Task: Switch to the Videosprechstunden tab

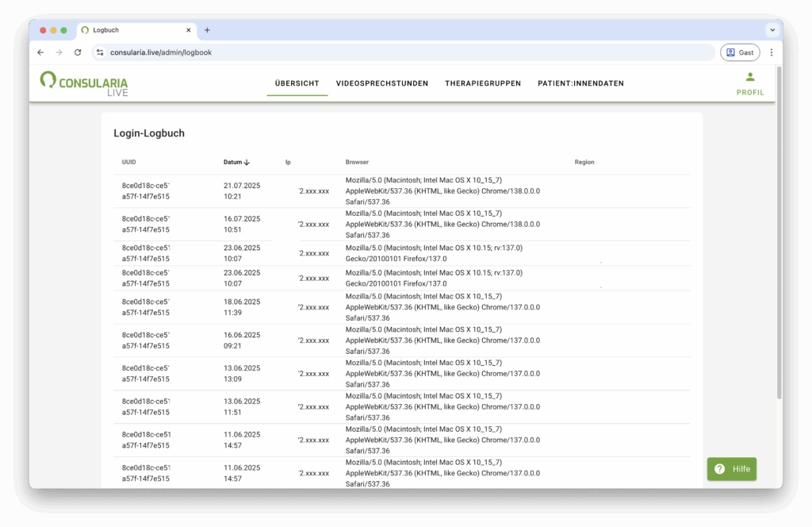Action: click(381, 83)
